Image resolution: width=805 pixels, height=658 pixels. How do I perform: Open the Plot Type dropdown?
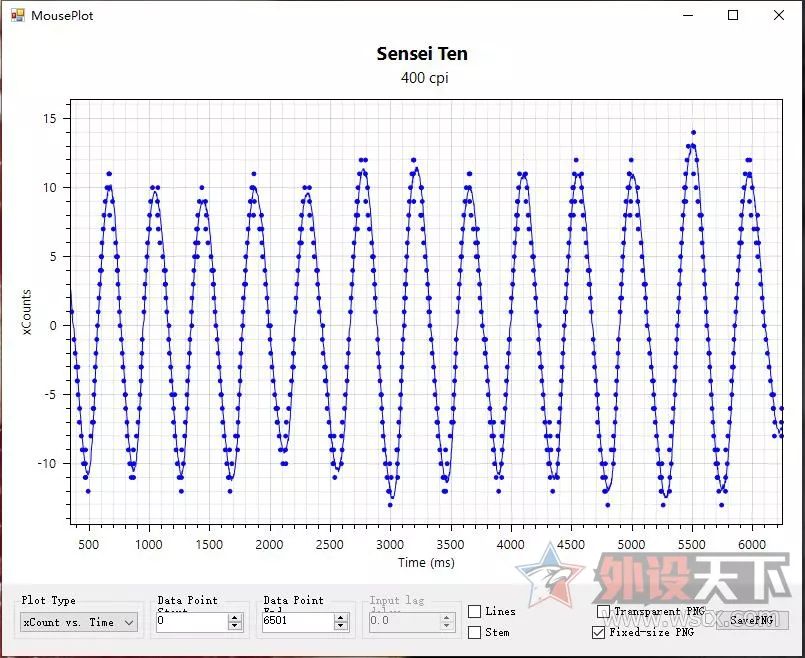[79, 622]
